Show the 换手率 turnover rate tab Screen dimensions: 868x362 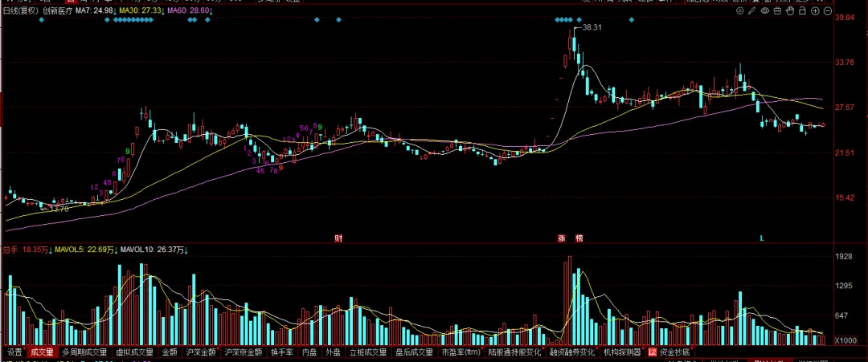tap(282, 352)
